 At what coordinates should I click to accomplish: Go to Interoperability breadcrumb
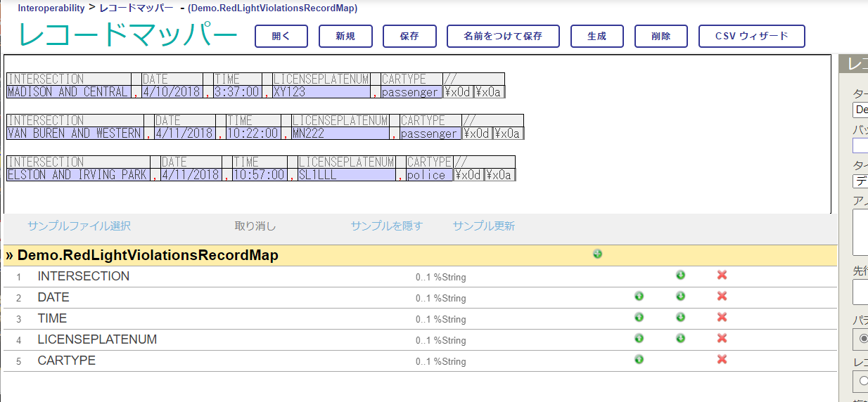tap(51, 8)
